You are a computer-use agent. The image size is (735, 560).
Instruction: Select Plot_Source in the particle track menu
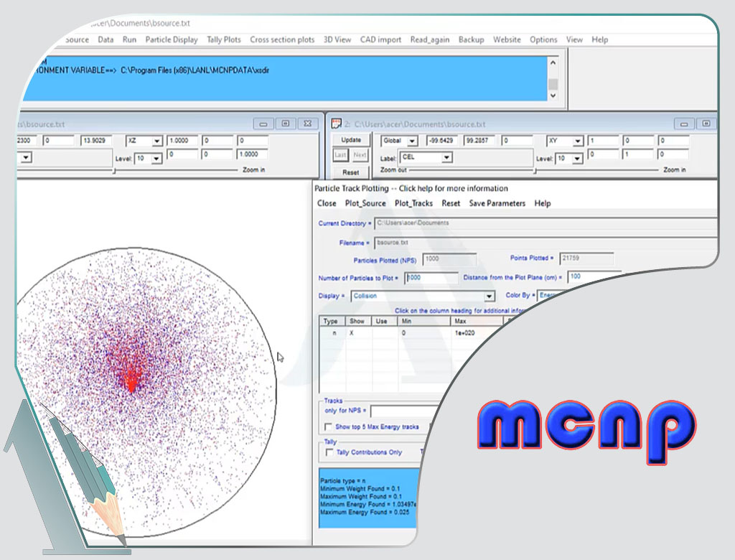click(x=365, y=204)
